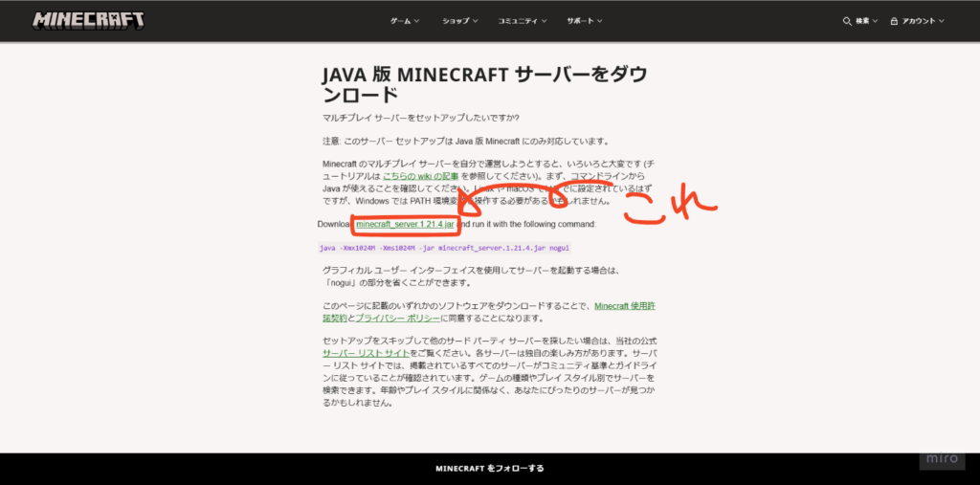Open the プライバシー ポリシー link

[398, 318]
